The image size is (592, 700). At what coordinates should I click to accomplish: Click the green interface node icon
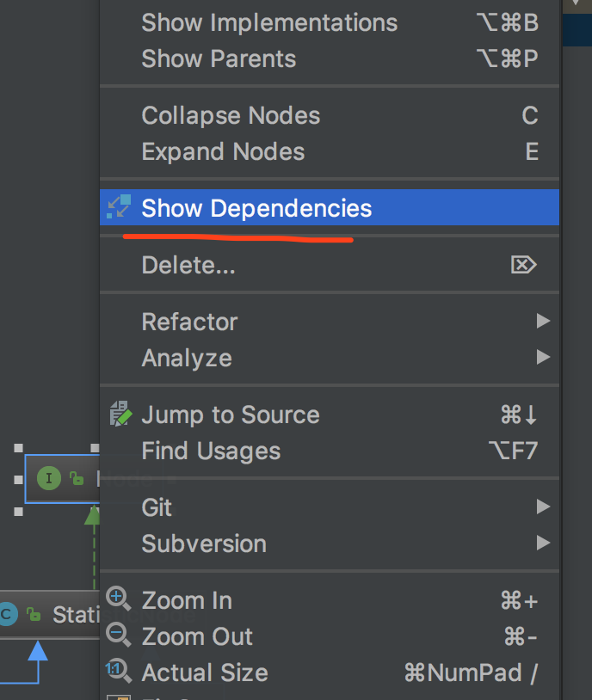click(x=49, y=479)
